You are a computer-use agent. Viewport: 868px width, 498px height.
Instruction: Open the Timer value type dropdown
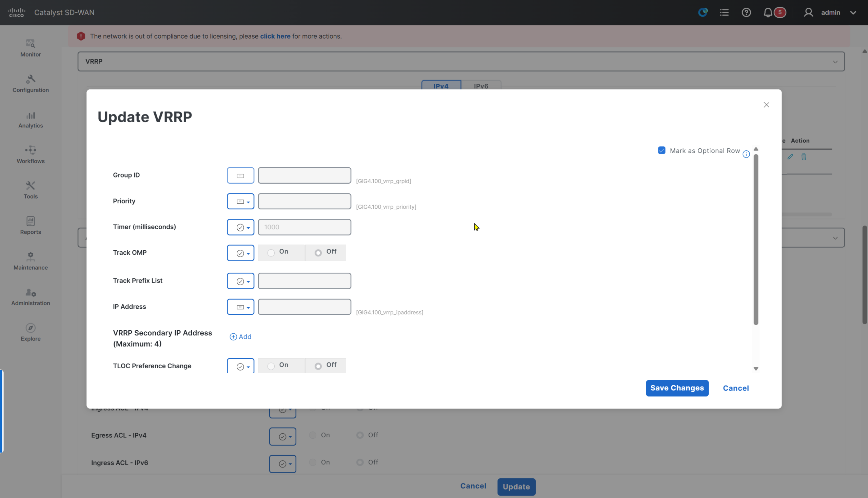240,227
